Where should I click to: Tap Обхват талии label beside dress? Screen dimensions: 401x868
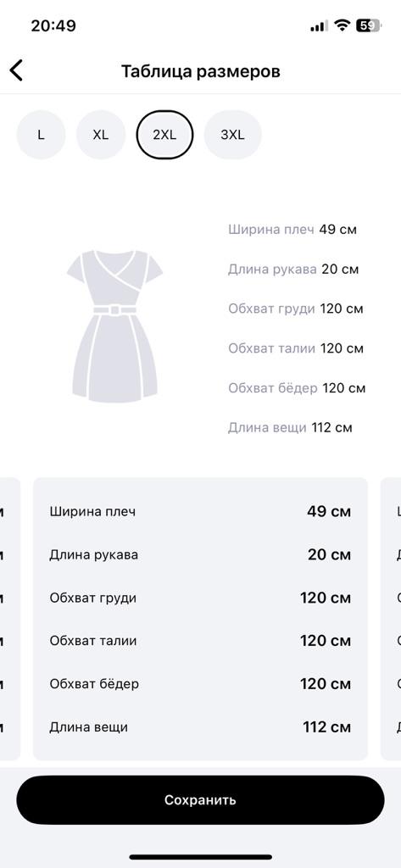[x=271, y=348]
